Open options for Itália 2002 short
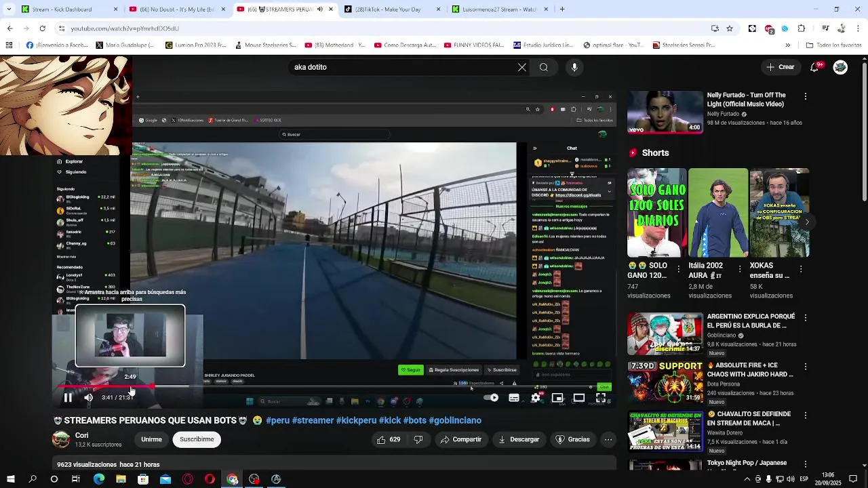Screen dimensions: 868x488 tap(739, 269)
